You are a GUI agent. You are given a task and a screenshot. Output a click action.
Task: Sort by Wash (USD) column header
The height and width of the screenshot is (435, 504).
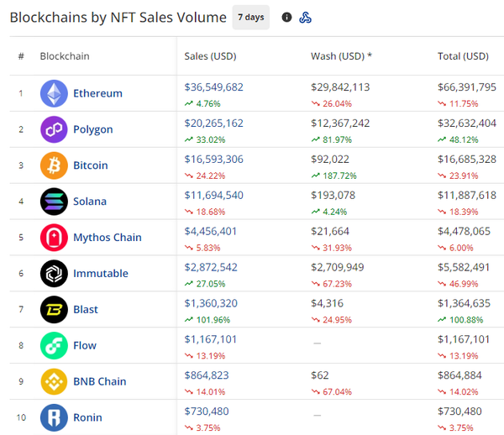click(x=341, y=56)
